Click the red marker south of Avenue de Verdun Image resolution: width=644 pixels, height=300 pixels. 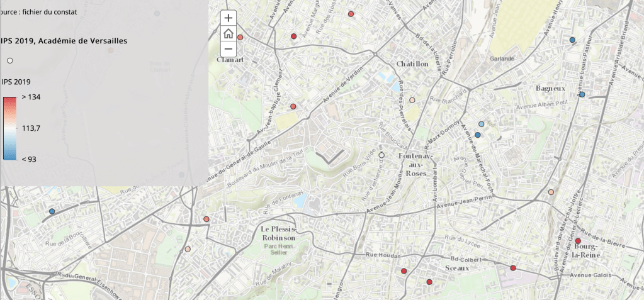(293, 106)
